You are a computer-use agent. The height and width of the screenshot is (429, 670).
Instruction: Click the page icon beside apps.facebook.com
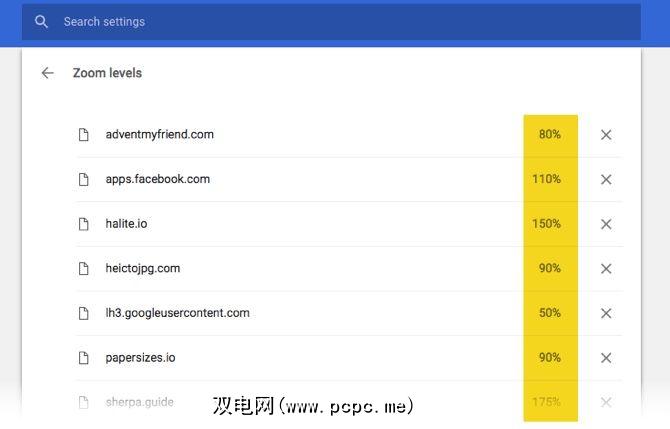pos(84,179)
